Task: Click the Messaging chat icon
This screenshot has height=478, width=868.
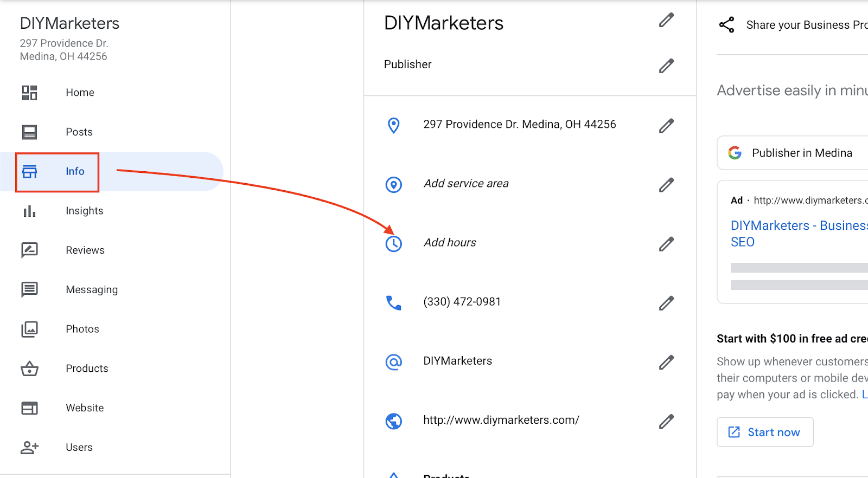Action: [29, 290]
